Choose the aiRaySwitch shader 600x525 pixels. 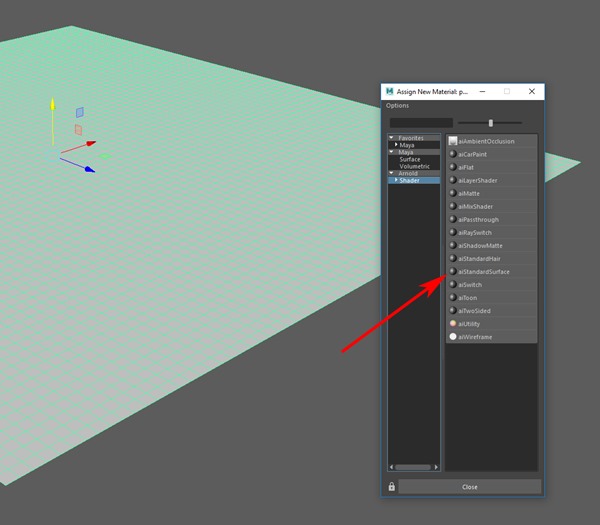(x=492, y=232)
